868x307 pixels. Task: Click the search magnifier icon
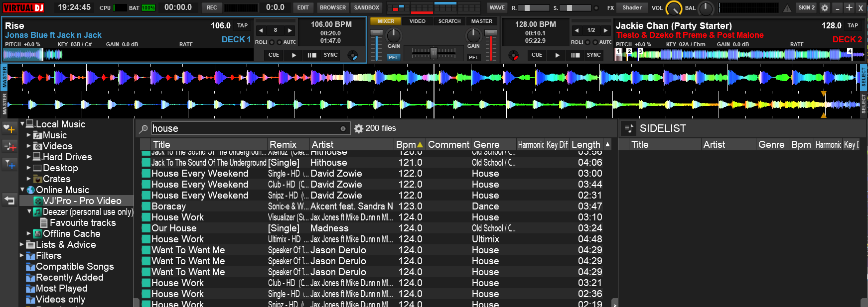[144, 129]
